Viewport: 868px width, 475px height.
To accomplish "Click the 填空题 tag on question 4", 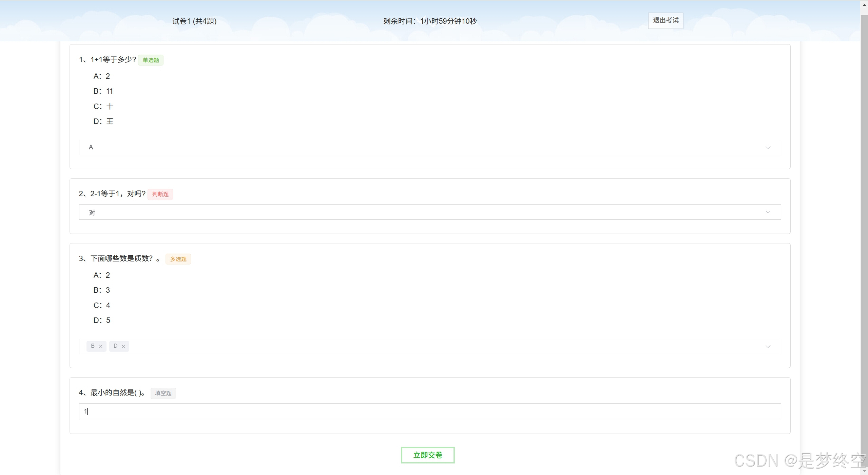I will click(163, 393).
